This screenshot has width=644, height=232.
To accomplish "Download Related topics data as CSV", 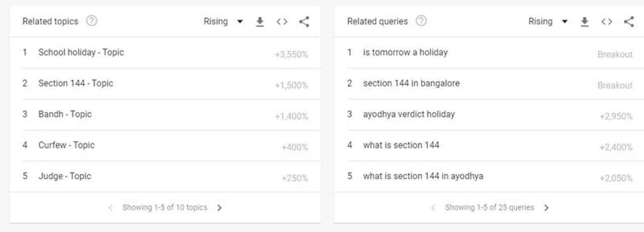I will pyautogui.click(x=260, y=22).
